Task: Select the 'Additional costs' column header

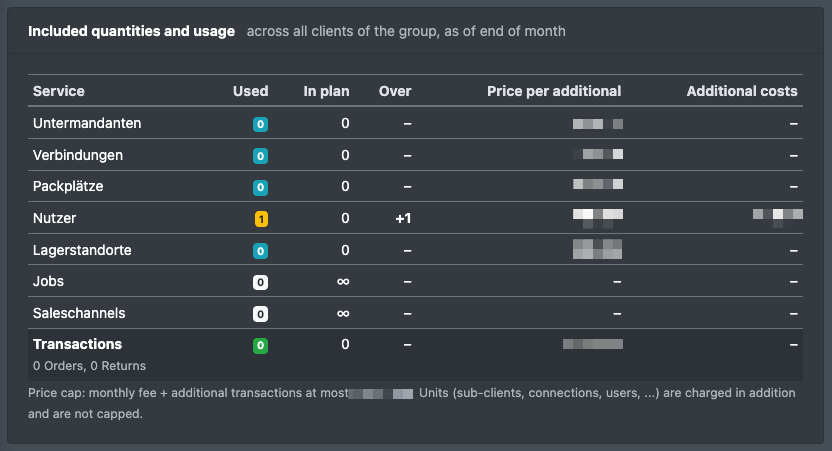Action: 742,91
